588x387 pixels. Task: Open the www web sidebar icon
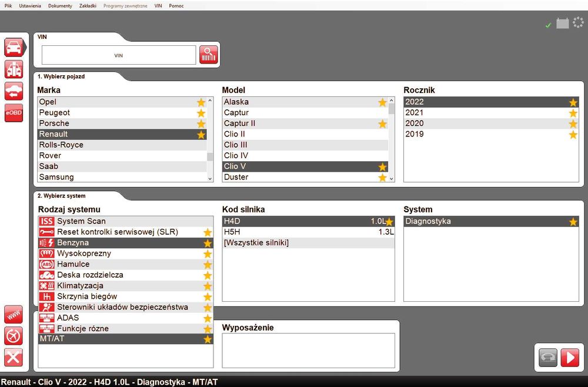coord(14,314)
